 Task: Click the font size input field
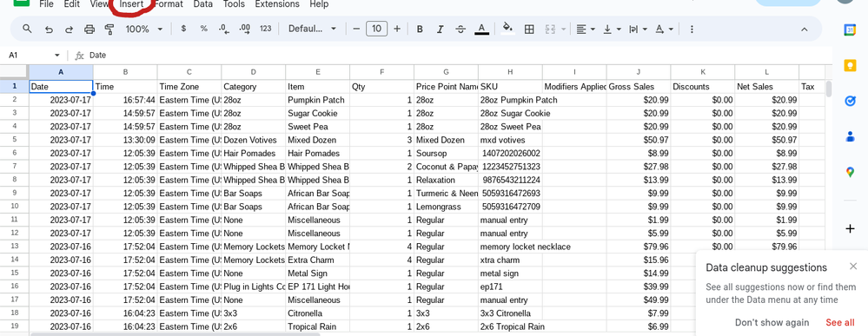376,29
